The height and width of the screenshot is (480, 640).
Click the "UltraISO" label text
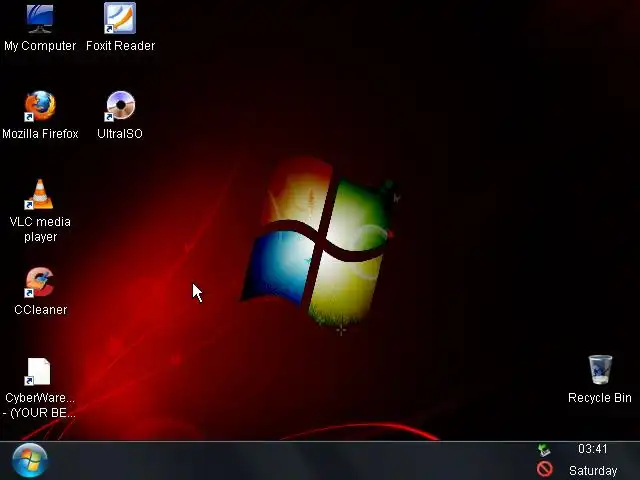[x=120, y=134]
